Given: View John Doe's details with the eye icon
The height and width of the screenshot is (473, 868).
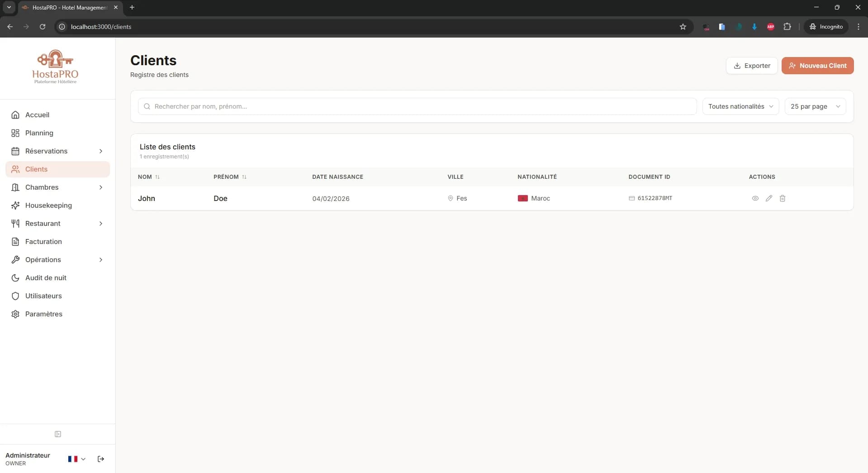Looking at the screenshot, I should (755, 198).
